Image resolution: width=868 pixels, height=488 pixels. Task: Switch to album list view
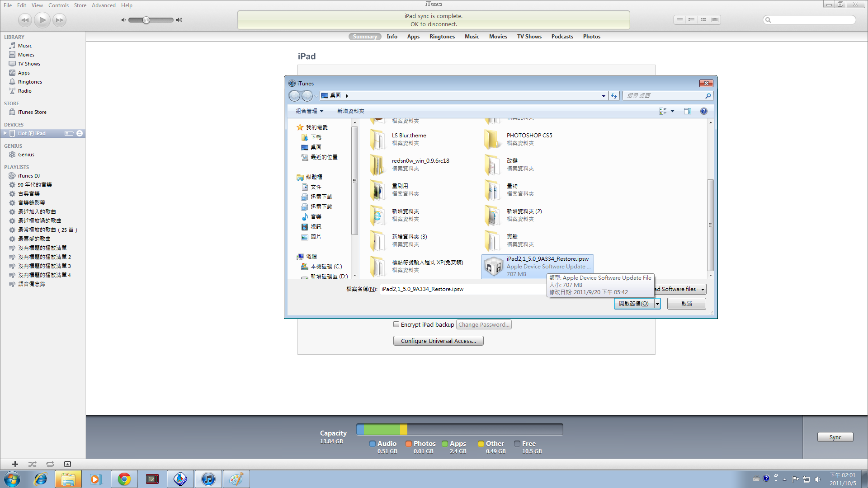pyautogui.click(x=691, y=20)
